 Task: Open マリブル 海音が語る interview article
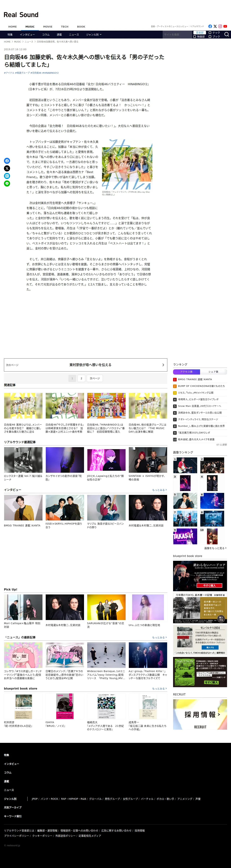(x=106, y=512)
